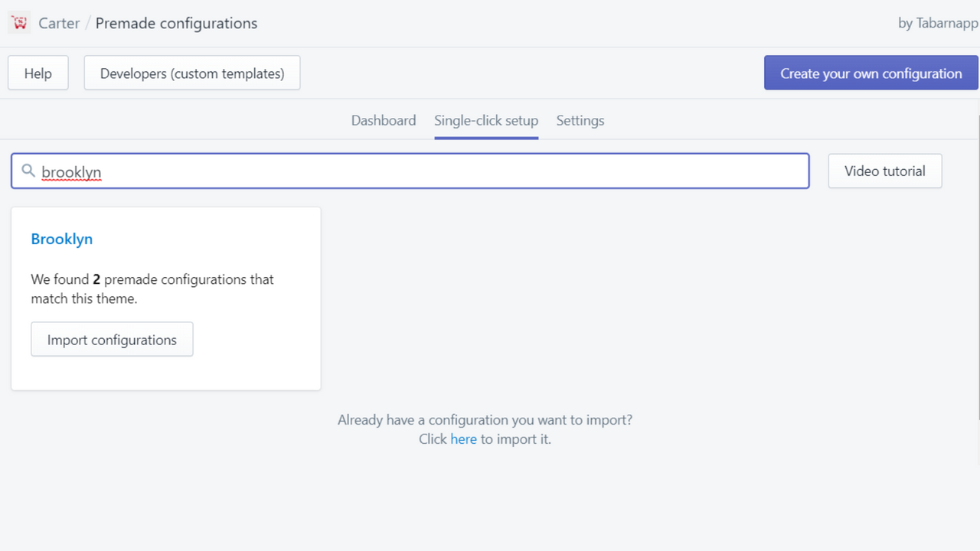Click the Carter shopping cart logo icon
Screen dimensions: 980x551
(x=19, y=22)
